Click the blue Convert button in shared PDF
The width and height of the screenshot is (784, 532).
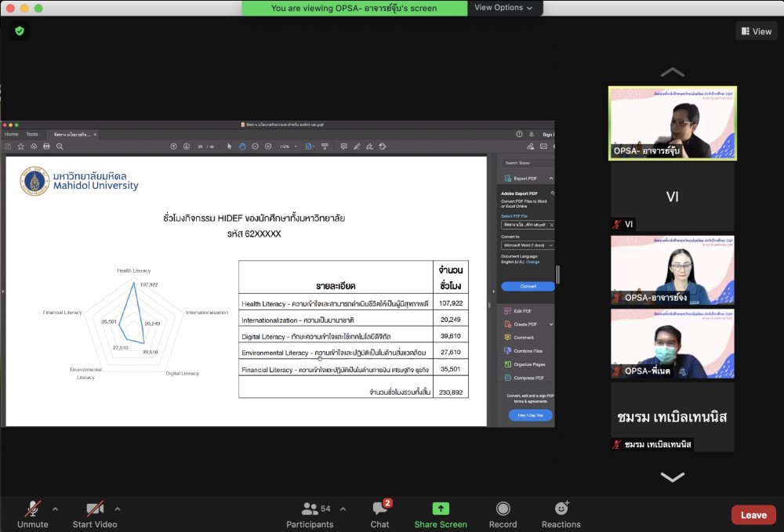(x=527, y=286)
